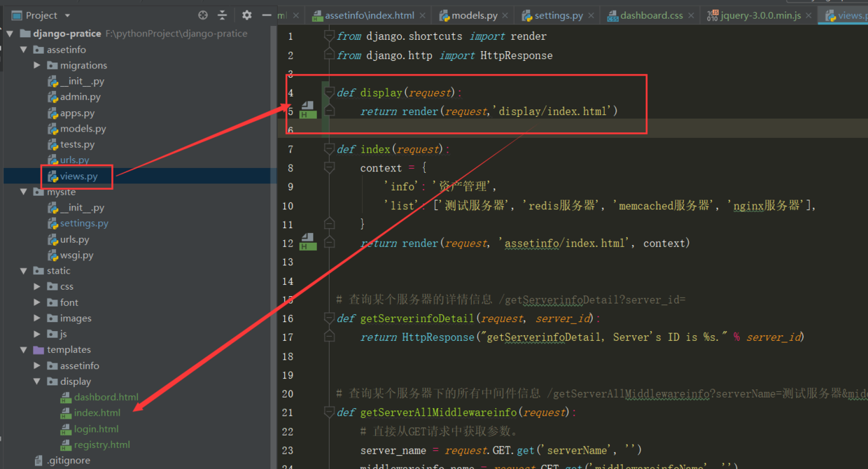This screenshot has width=868, height=469.
Task: Hide the Project panel with the minus icon
Action: [x=267, y=15]
